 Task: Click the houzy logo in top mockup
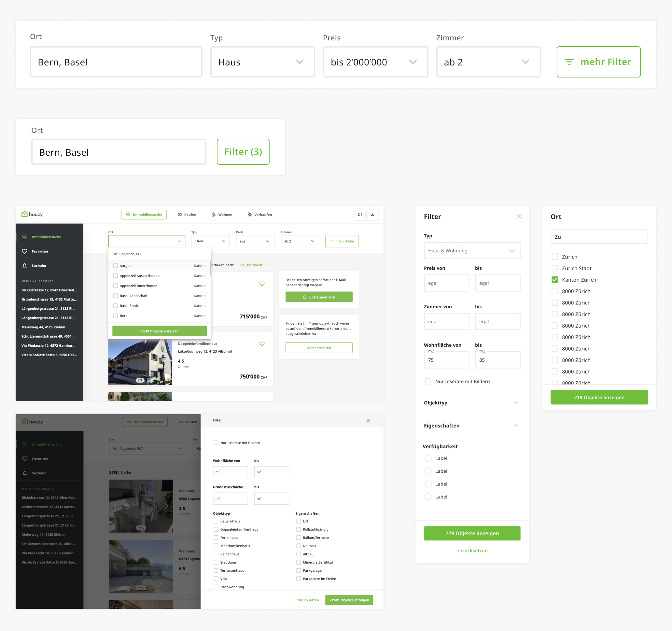pyautogui.click(x=32, y=214)
